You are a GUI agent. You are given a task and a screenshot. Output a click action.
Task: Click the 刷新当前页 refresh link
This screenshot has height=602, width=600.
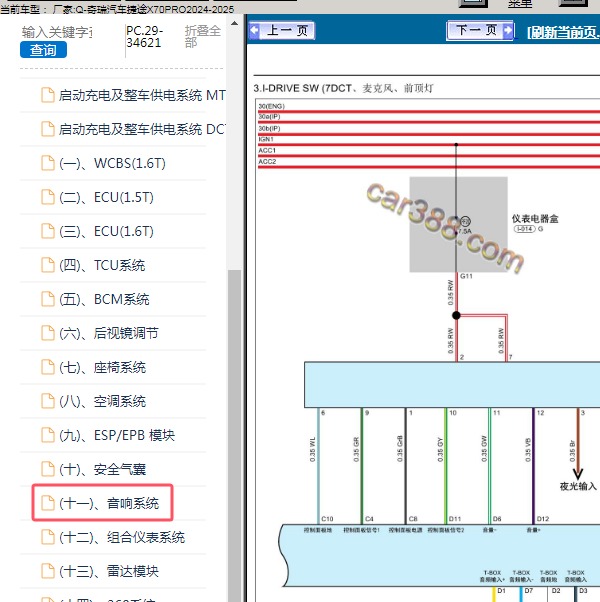click(563, 32)
